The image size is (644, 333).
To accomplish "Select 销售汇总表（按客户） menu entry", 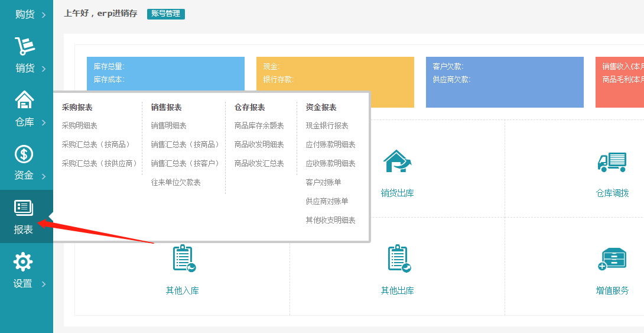I will pos(184,163).
